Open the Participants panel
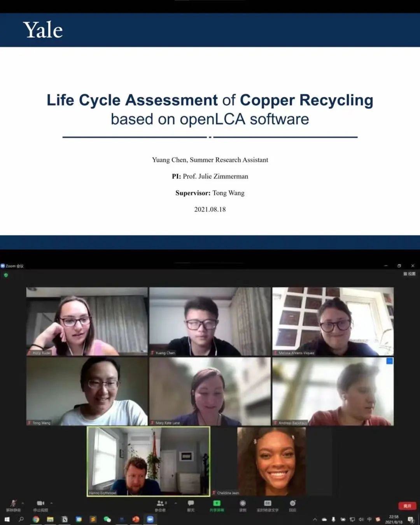The image size is (420, 525). [x=160, y=504]
